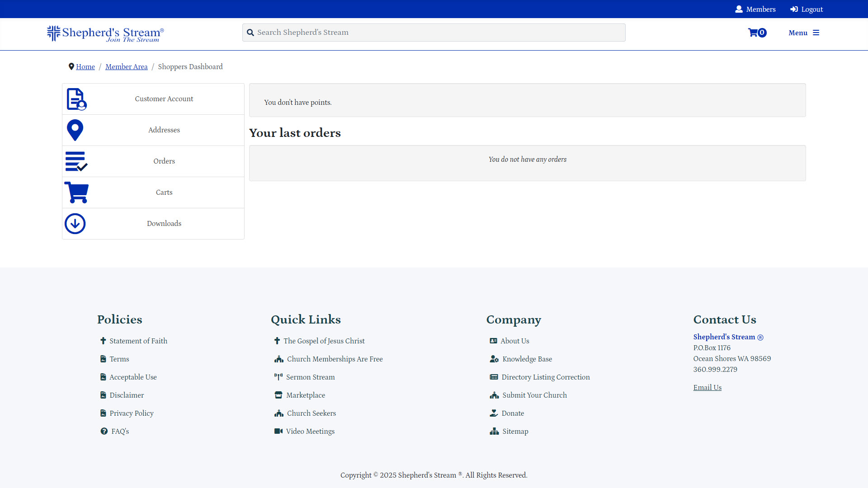This screenshot has height=488, width=868.
Task: Click the cross icon beside The Gospel link
Action: click(x=277, y=341)
